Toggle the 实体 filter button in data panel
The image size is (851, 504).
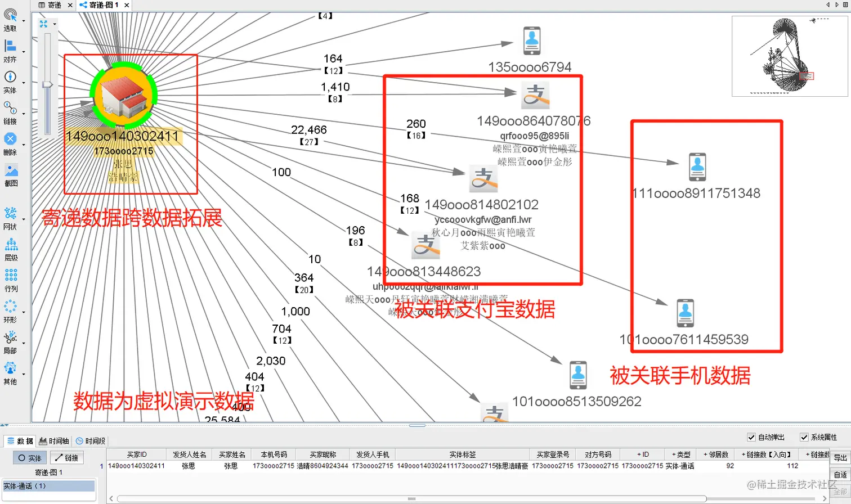coord(30,458)
